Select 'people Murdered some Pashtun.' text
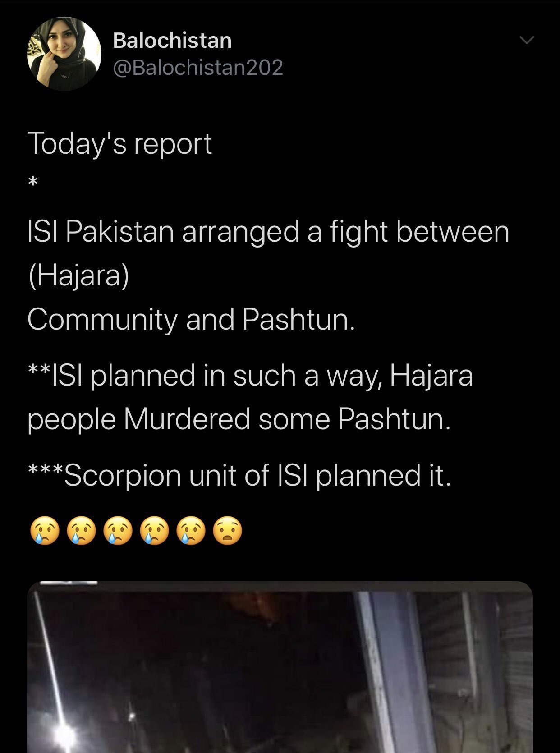Image resolution: width=560 pixels, height=753 pixels. pyautogui.click(x=239, y=419)
